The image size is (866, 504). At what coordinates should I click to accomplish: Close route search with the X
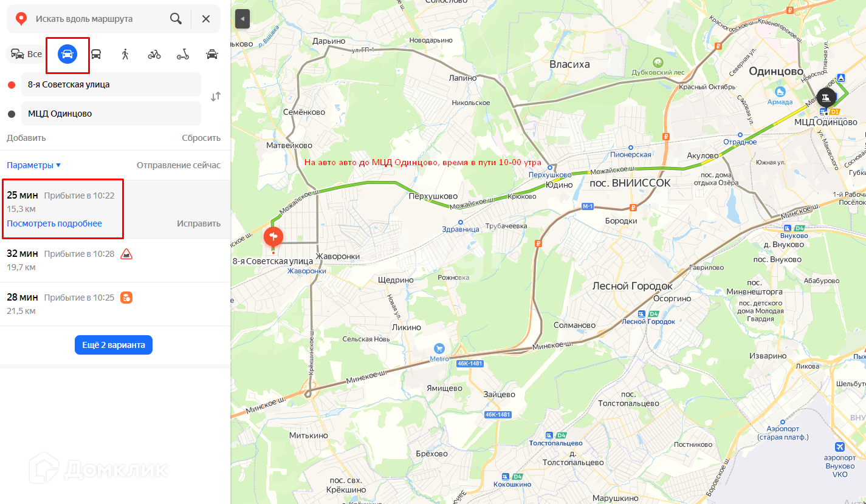206,19
